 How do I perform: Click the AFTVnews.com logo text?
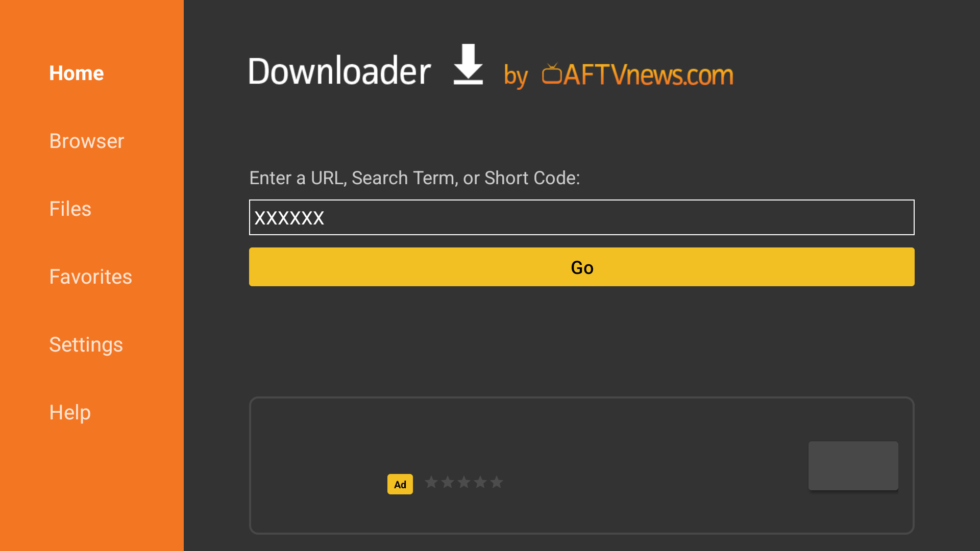[648, 74]
